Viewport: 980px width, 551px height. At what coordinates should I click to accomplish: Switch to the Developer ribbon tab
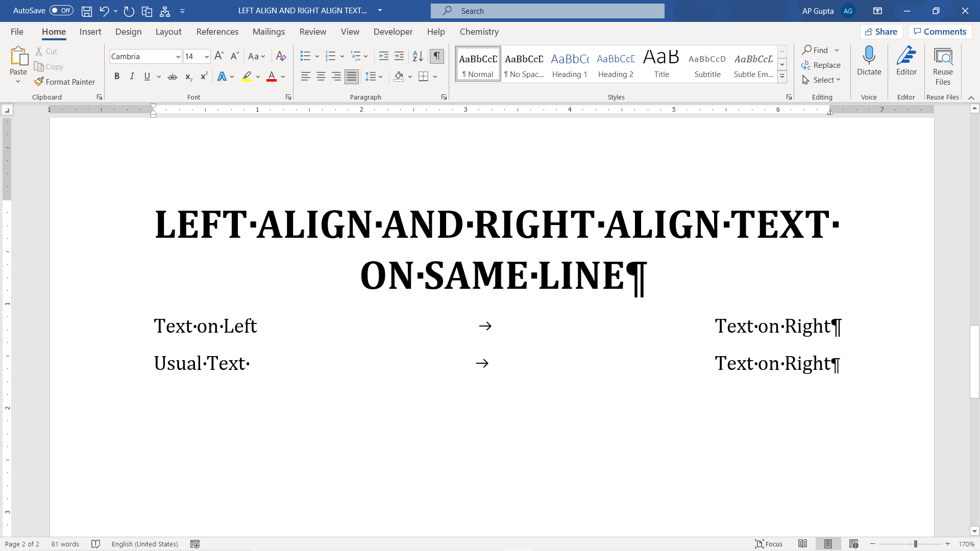393,32
